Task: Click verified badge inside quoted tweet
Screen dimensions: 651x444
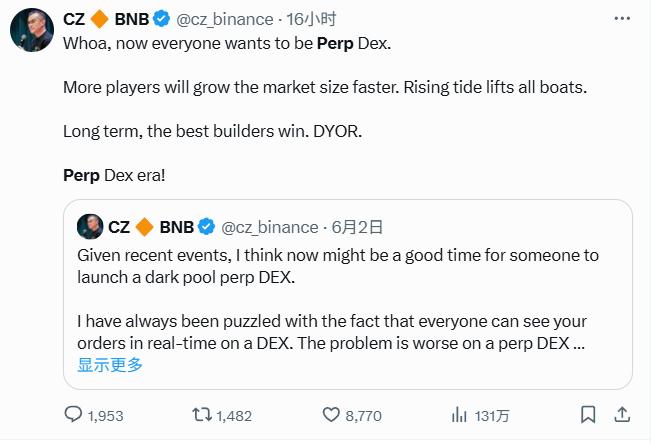Action: click(x=207, y=226)
